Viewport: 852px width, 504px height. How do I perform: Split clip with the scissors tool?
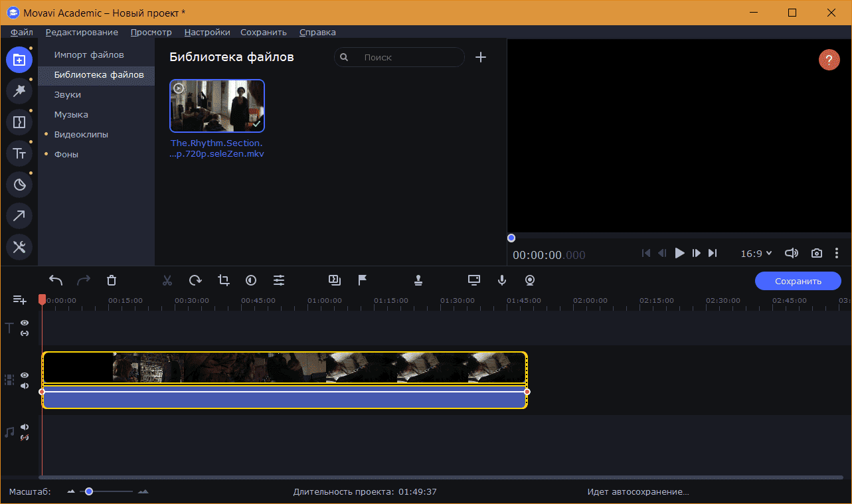[x=167, y=280]
